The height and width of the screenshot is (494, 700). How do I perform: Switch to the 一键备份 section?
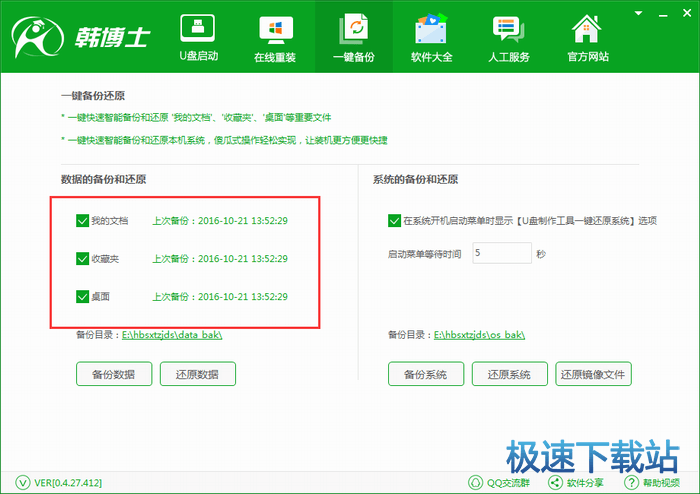[x=354, y=38]
